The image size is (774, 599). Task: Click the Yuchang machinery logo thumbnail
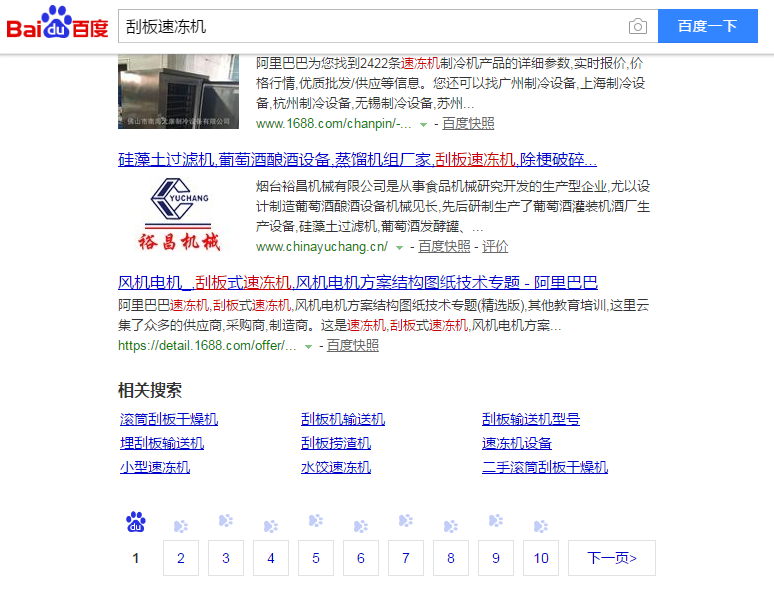pyautogui.click(x=178, y=214)
